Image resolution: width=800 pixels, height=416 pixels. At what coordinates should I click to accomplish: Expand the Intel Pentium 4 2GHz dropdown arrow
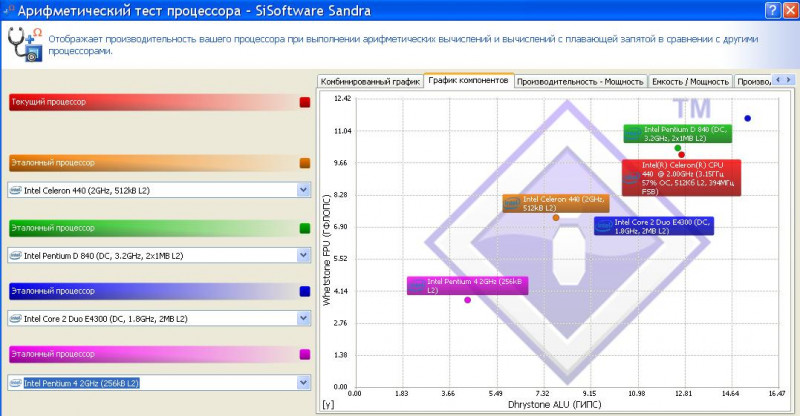303,382
